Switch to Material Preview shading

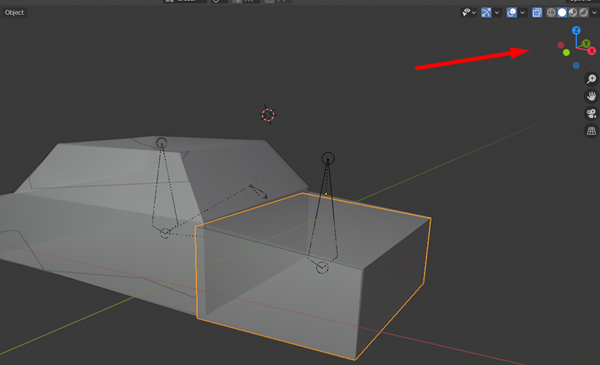(573, 13)
